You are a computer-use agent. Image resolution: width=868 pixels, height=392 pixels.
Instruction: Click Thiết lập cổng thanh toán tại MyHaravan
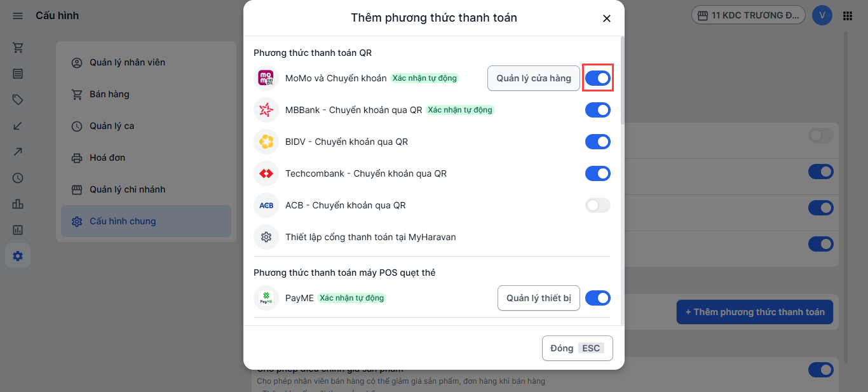click(370, 237)
